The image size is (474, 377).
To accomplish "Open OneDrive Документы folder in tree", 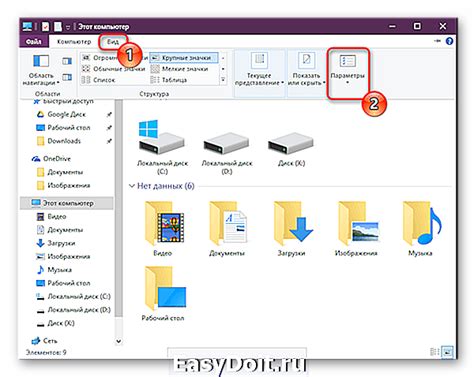I will point(65,172).
